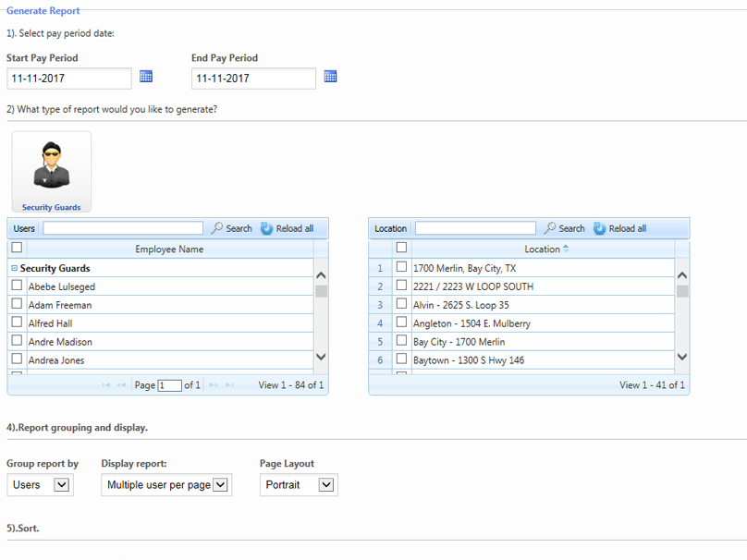
Task: Click the Start Pay Period date field
Action: pyautogui.click(x=69, y=79)
